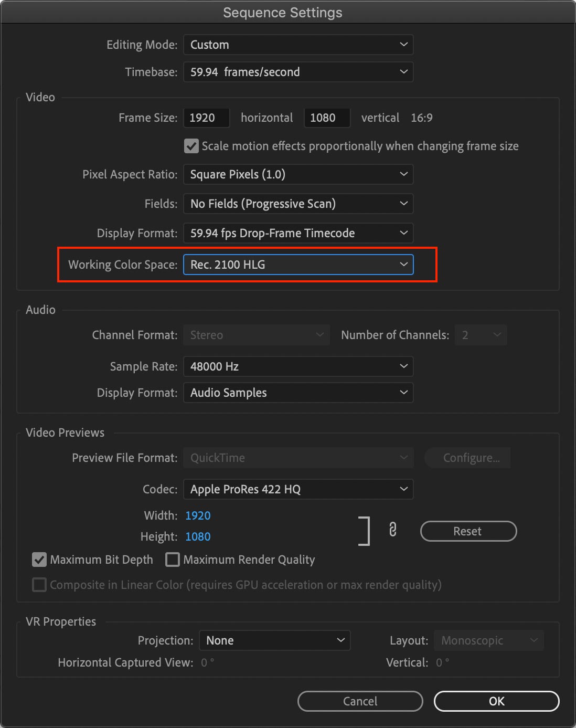
Task: Click the Reset button
Action: [x=468, y=531]
